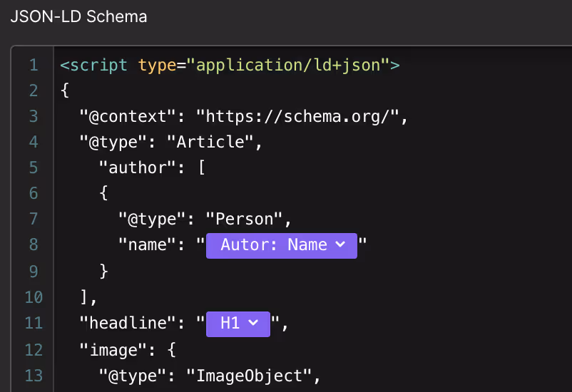This screenshot has width=572, height=392.
Task: Open the H1 field dropdown
Action: click(238, 324)
